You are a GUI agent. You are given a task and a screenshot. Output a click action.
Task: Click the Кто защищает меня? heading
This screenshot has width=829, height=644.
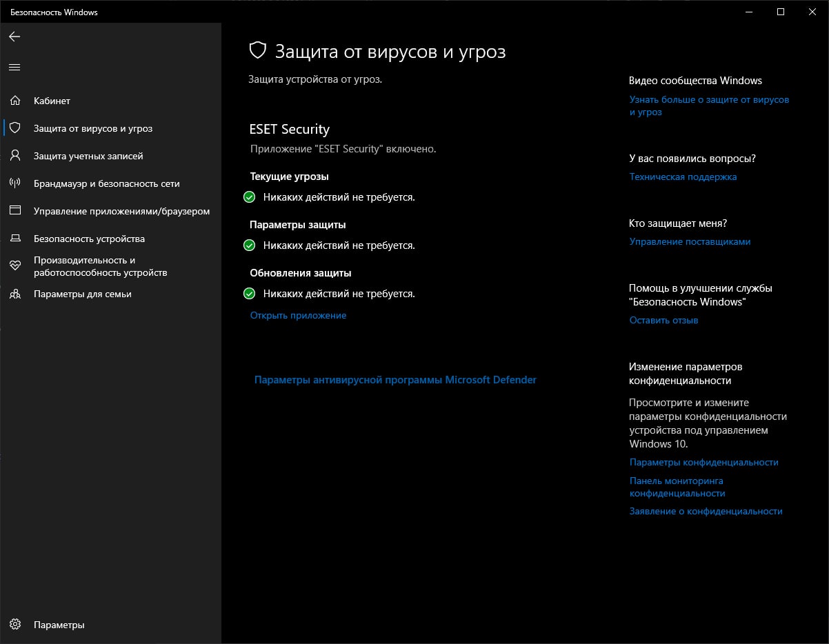click(x=678, y=223)
